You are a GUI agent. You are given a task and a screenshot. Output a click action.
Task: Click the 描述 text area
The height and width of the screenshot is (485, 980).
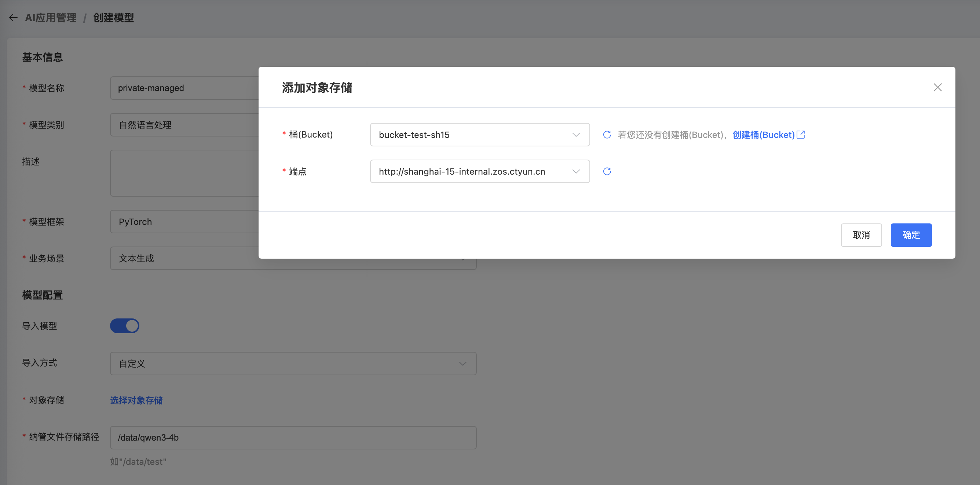tap(184, 173)
